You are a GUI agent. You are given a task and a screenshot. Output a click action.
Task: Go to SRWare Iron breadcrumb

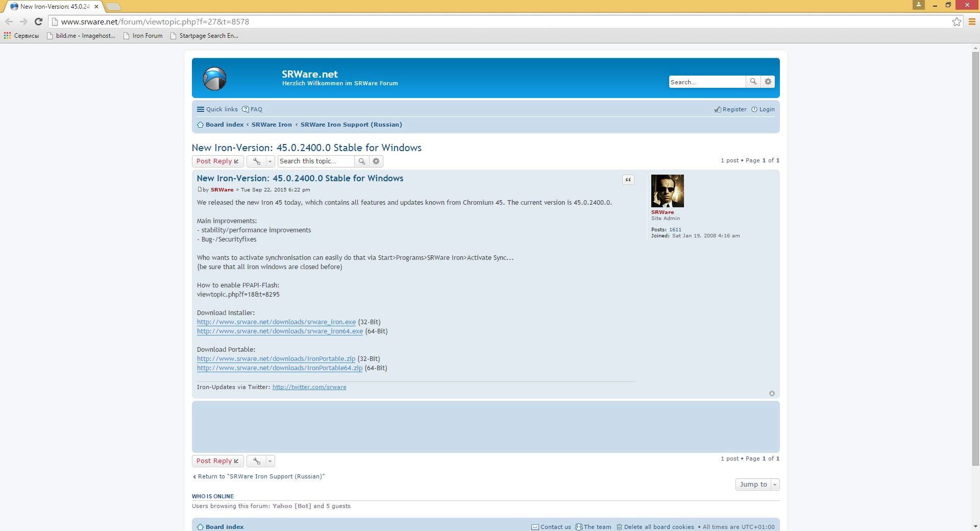tap(272, 125)
